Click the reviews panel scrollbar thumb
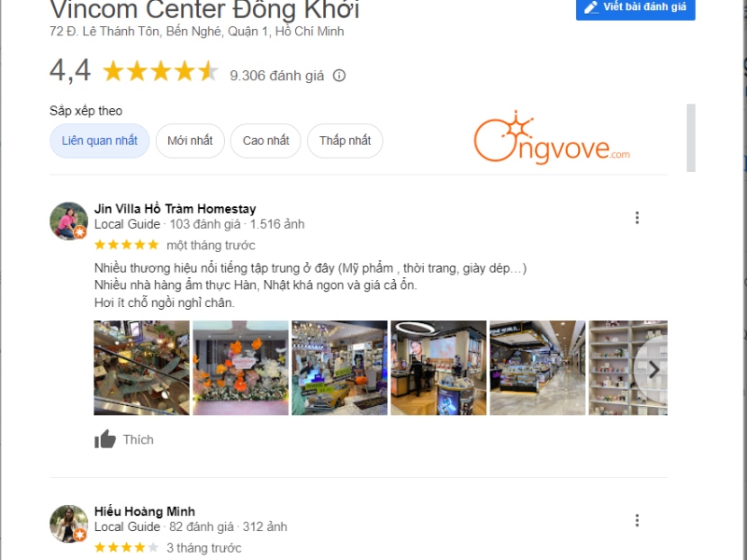 tap(691, 137)
